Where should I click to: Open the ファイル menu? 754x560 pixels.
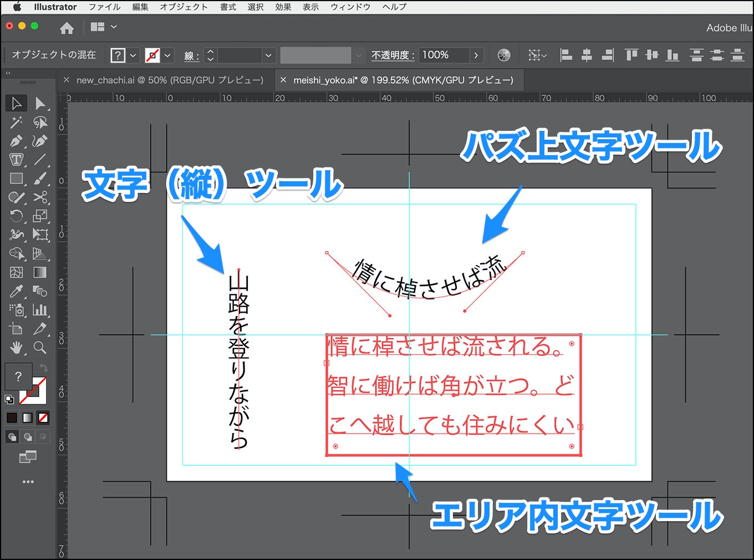[x=105, y=7]
